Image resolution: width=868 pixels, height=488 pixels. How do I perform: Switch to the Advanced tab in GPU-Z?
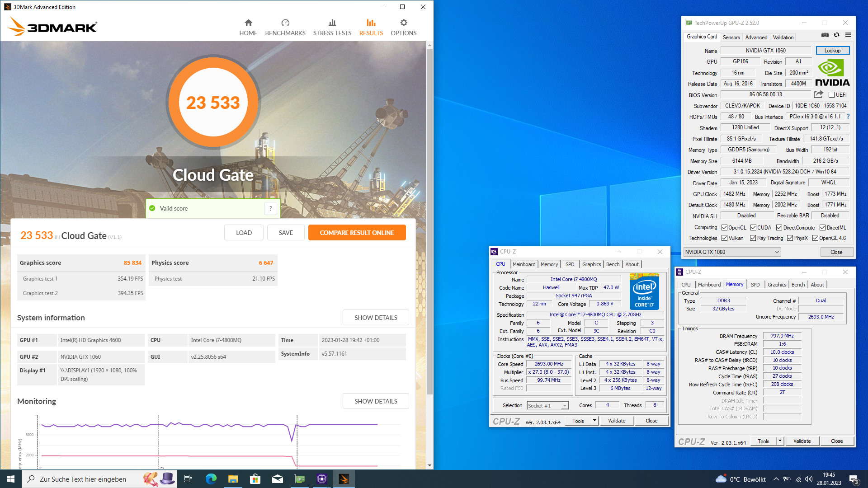coord(756,38)
